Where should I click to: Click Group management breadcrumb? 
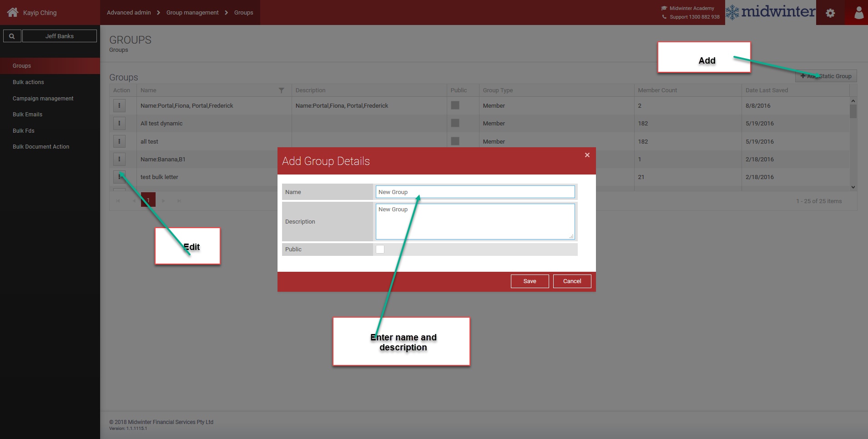pyautogui.click(x=192, y=13)
